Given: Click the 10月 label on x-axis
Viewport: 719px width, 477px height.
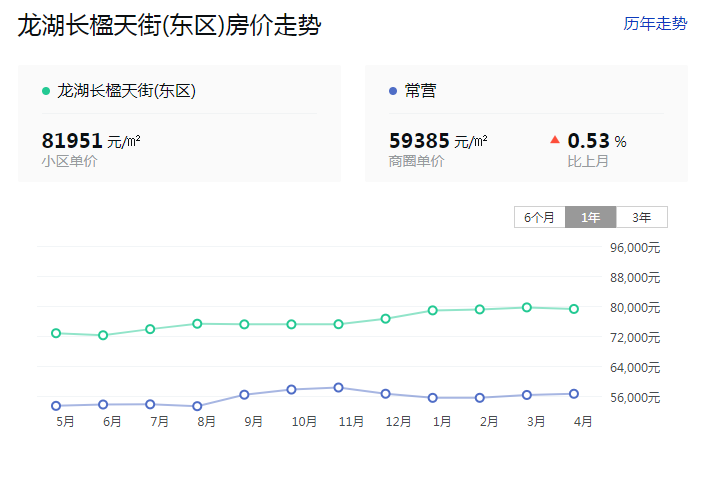Looking at the screenshot, I should click(x=304, y=422).
